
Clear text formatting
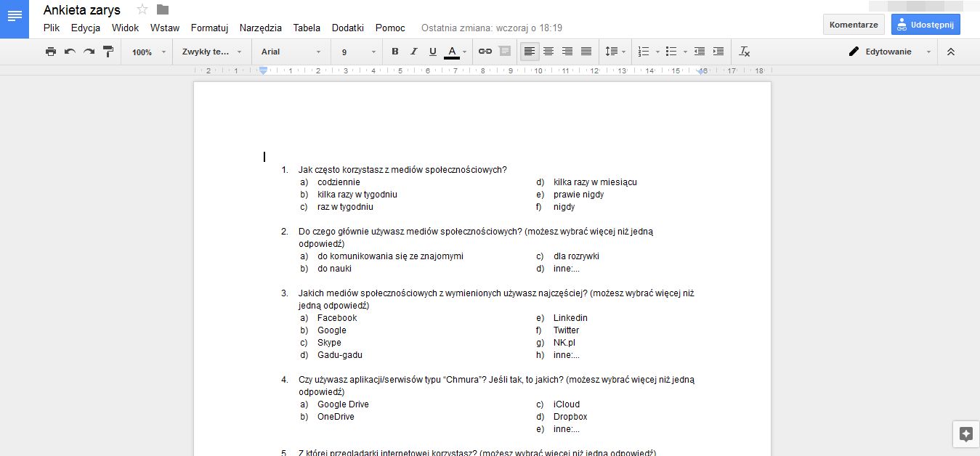745,52
